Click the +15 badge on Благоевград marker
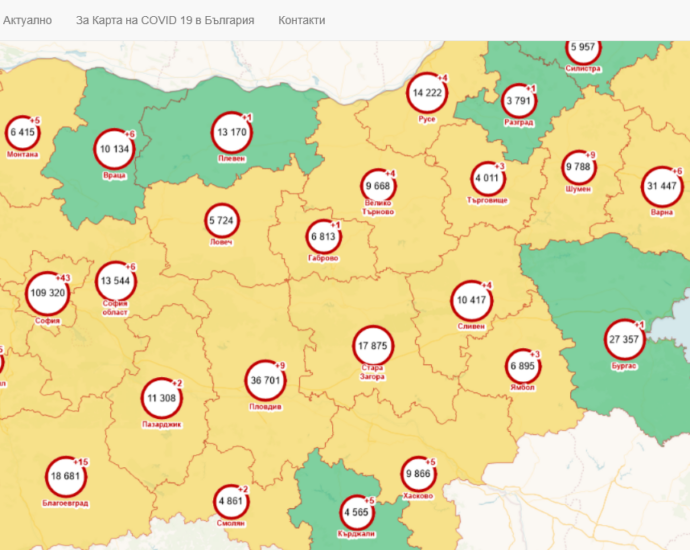 point(81,462)
